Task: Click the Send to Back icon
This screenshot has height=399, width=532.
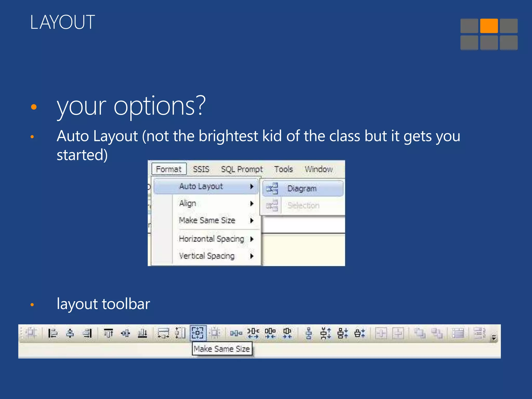Action: 437,333
